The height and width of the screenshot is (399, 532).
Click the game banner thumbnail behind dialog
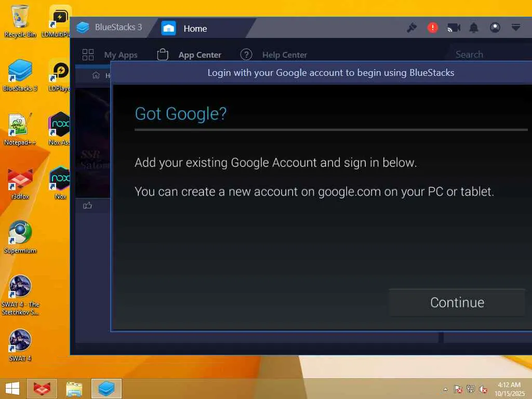(x=93, y=142)
